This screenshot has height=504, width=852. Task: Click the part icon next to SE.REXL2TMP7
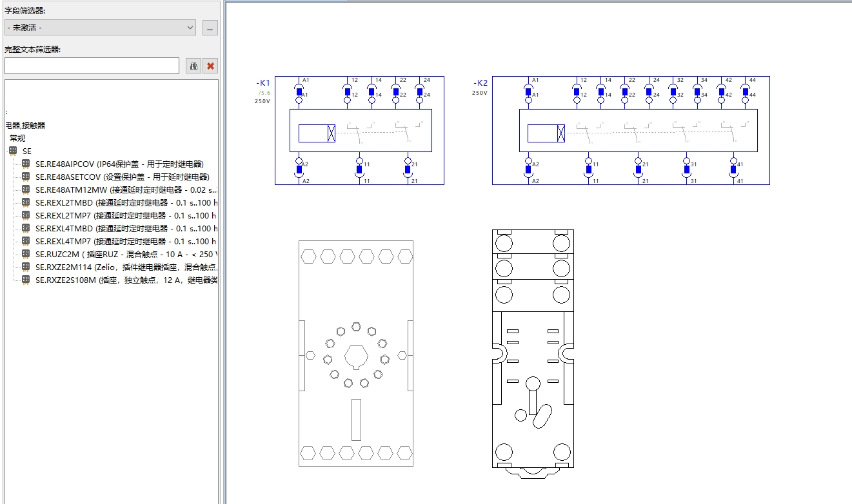click(26, 215)
